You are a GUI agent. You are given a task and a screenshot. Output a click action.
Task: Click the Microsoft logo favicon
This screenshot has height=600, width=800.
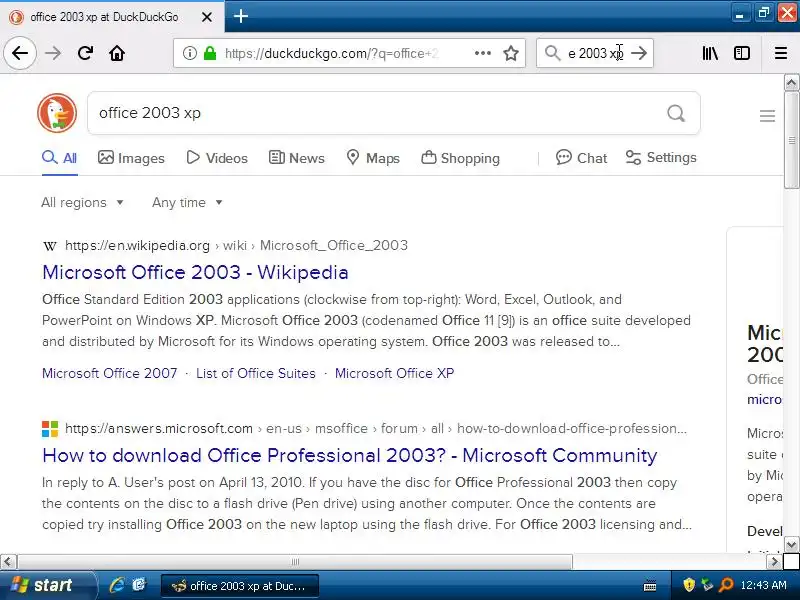(x=50, y=429)
